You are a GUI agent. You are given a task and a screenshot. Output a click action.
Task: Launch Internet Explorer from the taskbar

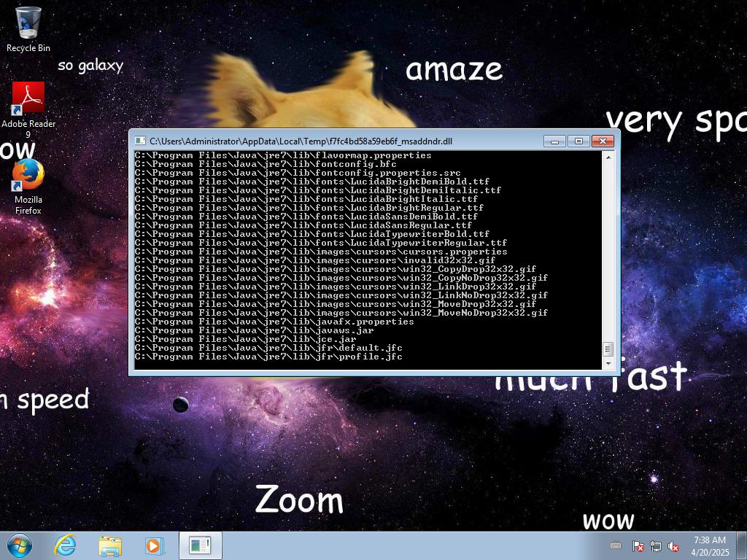65,545
